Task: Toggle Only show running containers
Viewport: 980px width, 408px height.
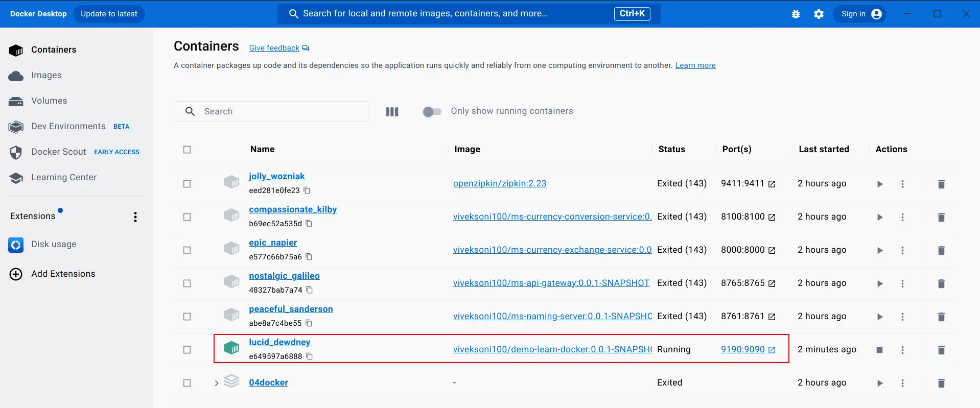Action: pos(432,112)
